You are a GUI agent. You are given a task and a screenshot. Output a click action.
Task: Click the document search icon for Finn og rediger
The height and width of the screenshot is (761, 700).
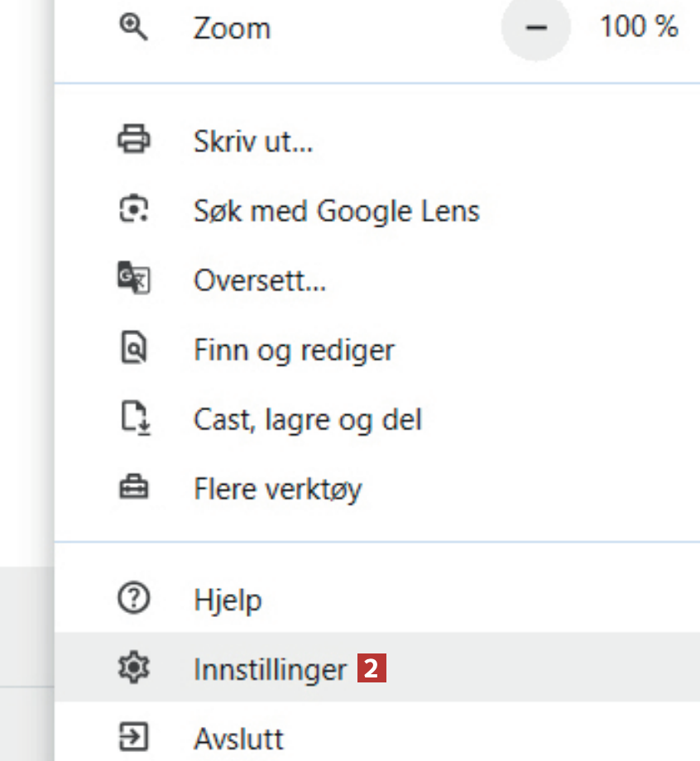(132, 349)
